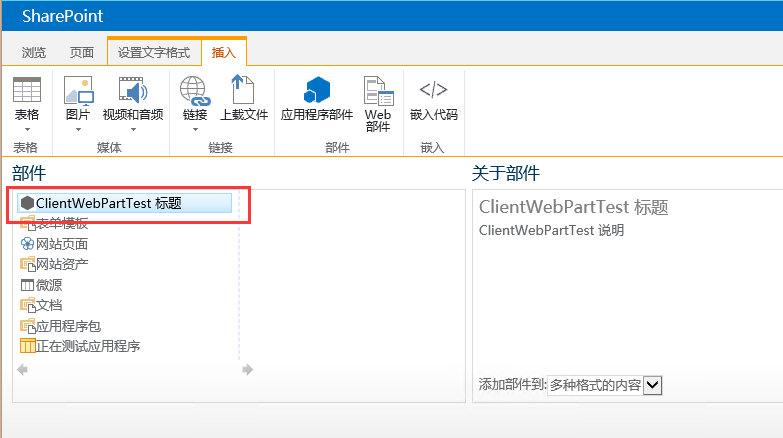This screenshot has height=438, width=783.
Task: Click the 应用程序部件 app part icon
Action: coord(317,90)
